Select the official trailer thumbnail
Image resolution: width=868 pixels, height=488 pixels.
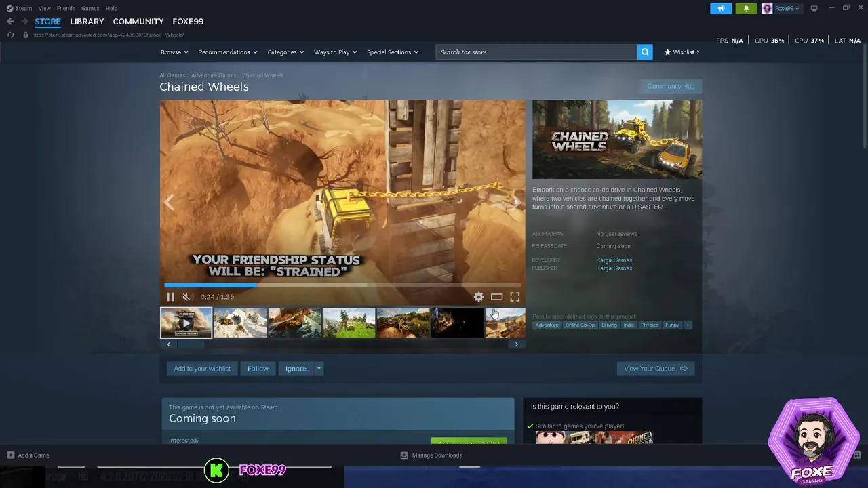coord(186,323)
